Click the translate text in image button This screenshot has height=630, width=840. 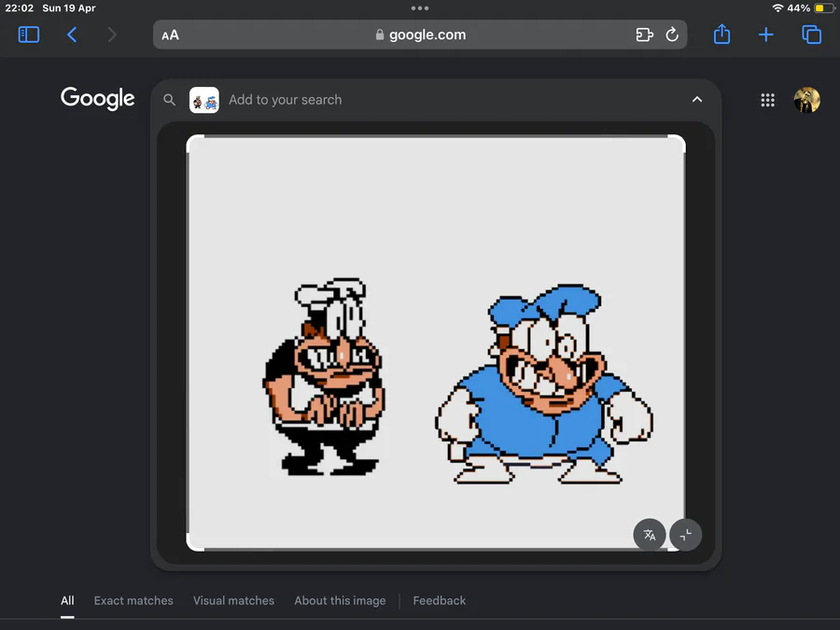click(x=650, y=534)
